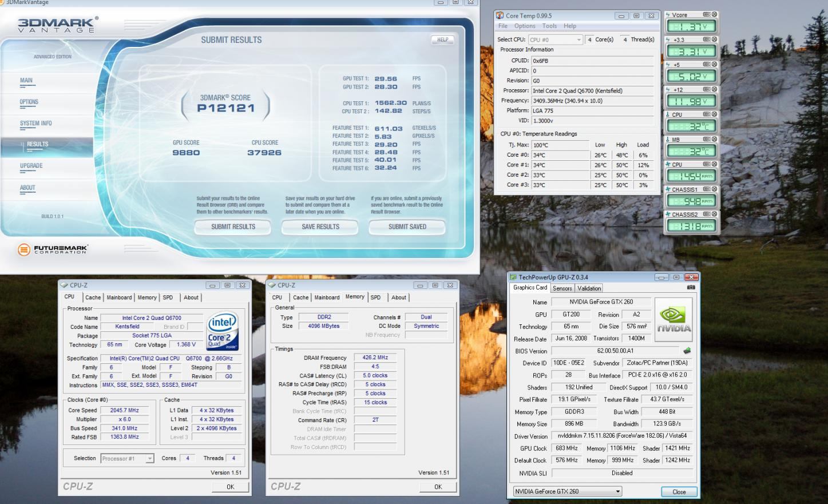Switch to the Validation tab in GPU-Z
Image resolution: width=828 pixels, height=504 pixels.
pyautogui.click(x=589, y=288)
